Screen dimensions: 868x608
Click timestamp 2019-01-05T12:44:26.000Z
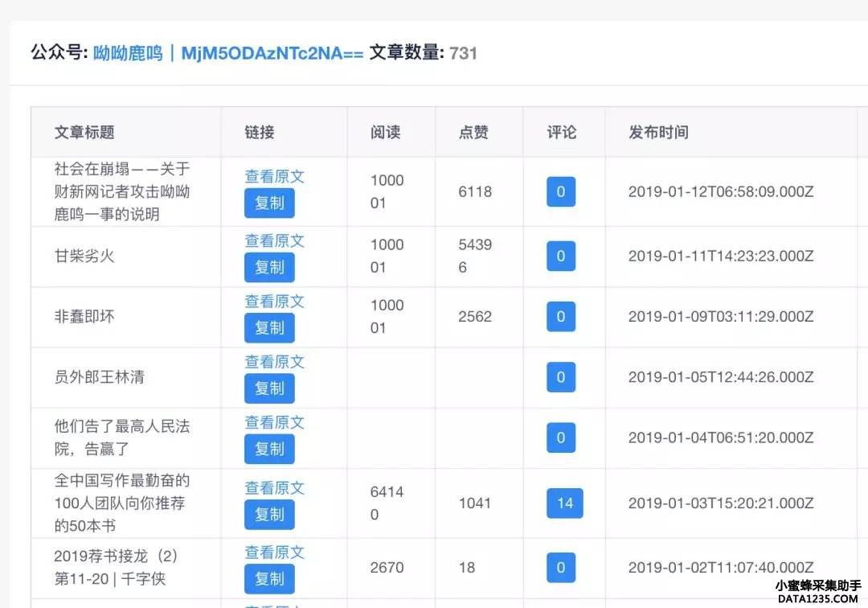[x=721, y=377]
